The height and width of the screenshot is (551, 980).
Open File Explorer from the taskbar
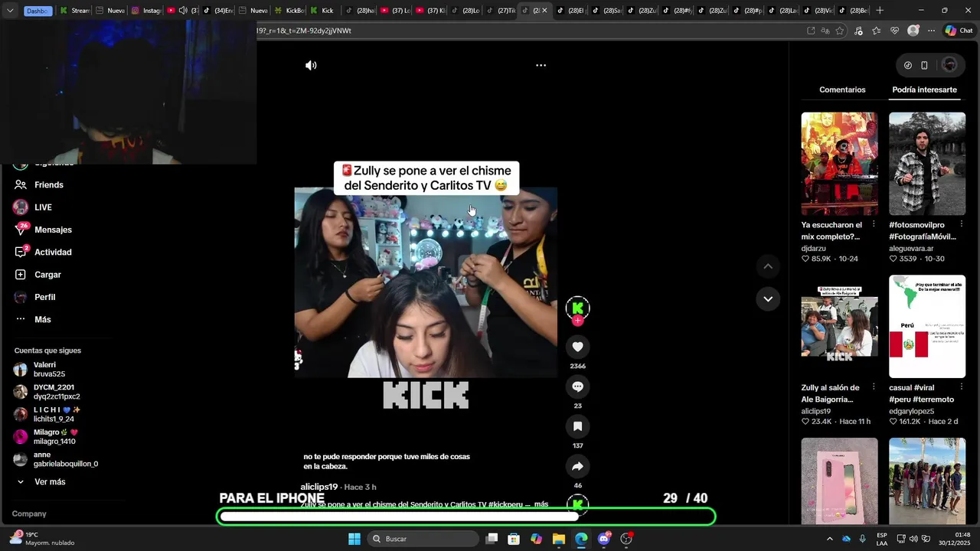coord(559,539)
